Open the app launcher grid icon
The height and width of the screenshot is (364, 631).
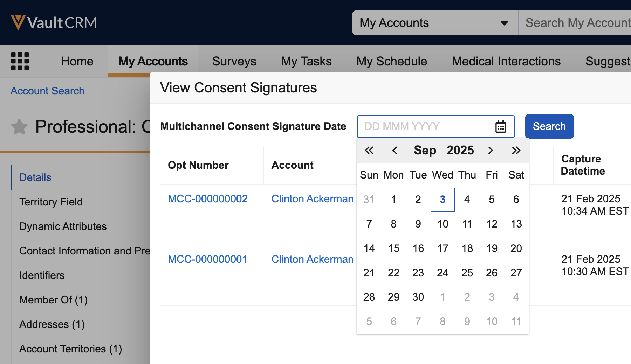coord(20,61)
